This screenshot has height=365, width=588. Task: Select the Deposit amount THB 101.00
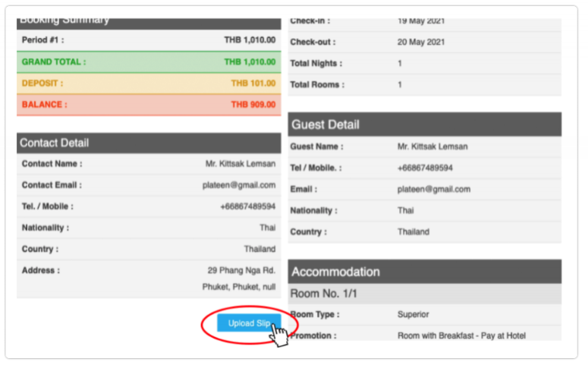coord(253,83)
